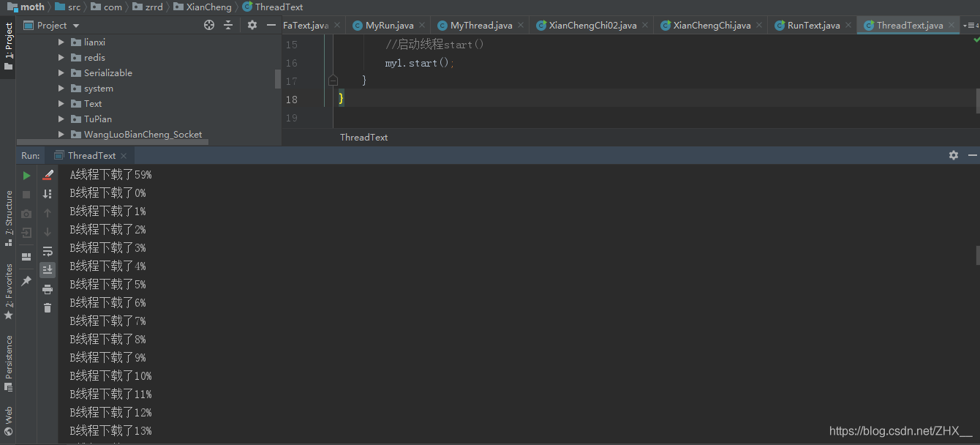Click XianCheng in the breadcrumb path
The width and height of the screenshot is (980, 445).
(x=208, y=7)
